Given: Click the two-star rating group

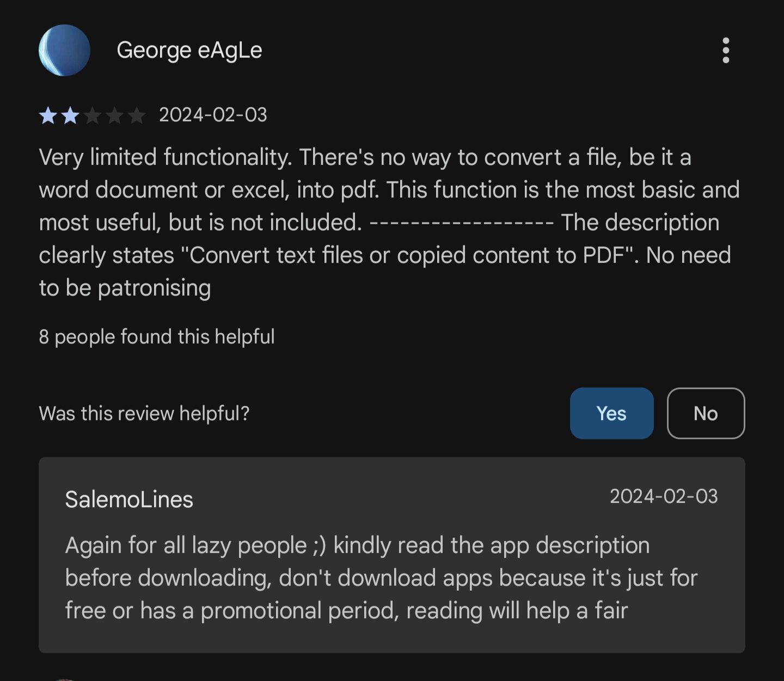Looking at the screenshot, I should [93, 115].
